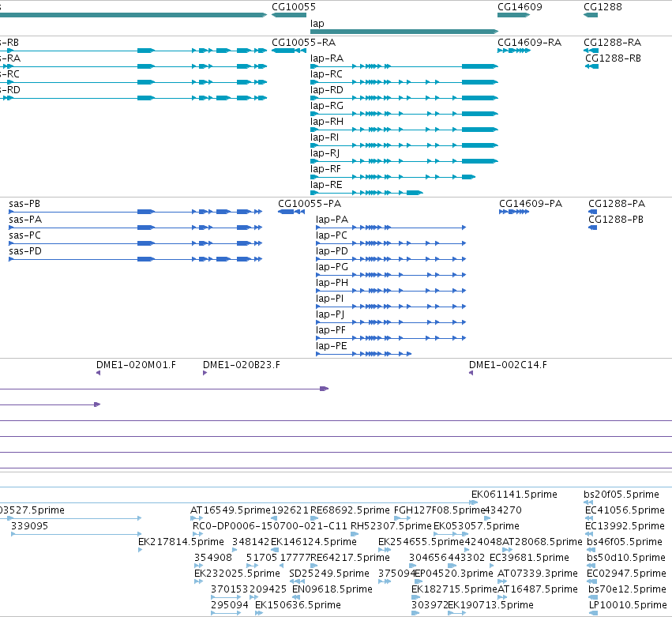672x617 pixels.
Task: Select the EK146124.5prime EST label
Action: tap(313, 542)
